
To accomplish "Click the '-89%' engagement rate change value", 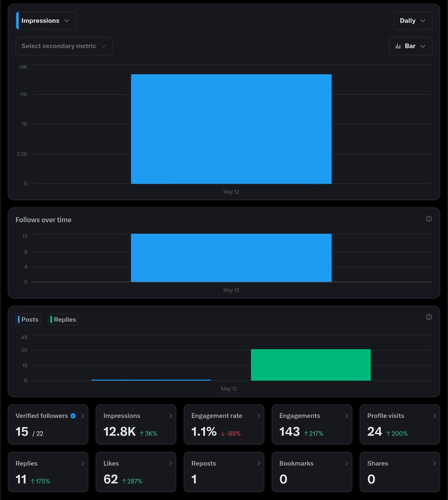I will 230,433.
